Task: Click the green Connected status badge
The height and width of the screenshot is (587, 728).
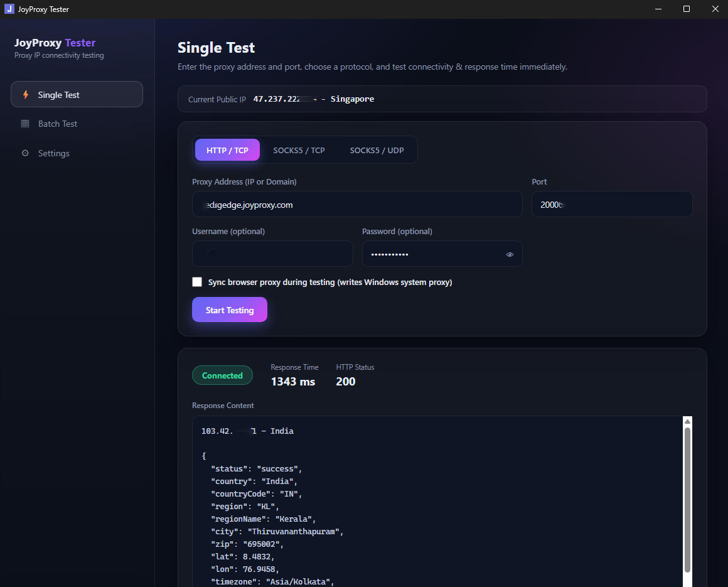Action: point(222,375)
